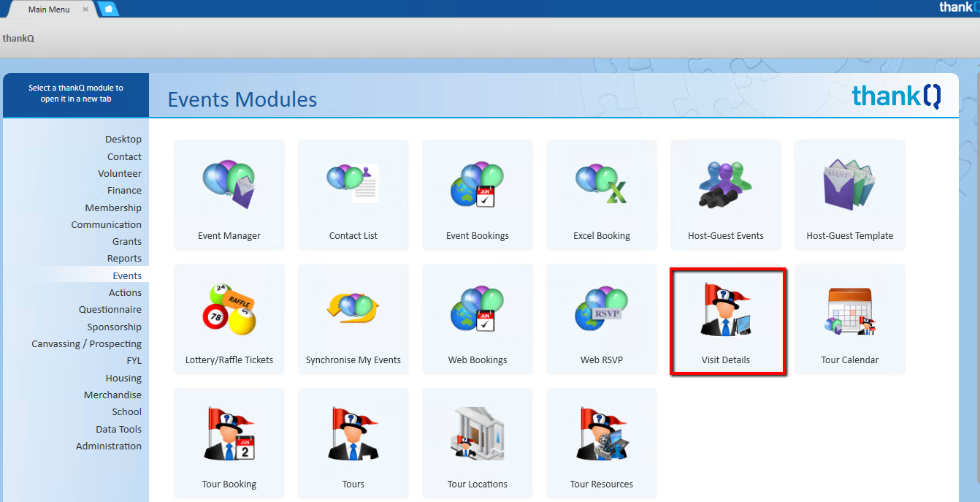Go to Membership in the sidebar

pos(113,208)
